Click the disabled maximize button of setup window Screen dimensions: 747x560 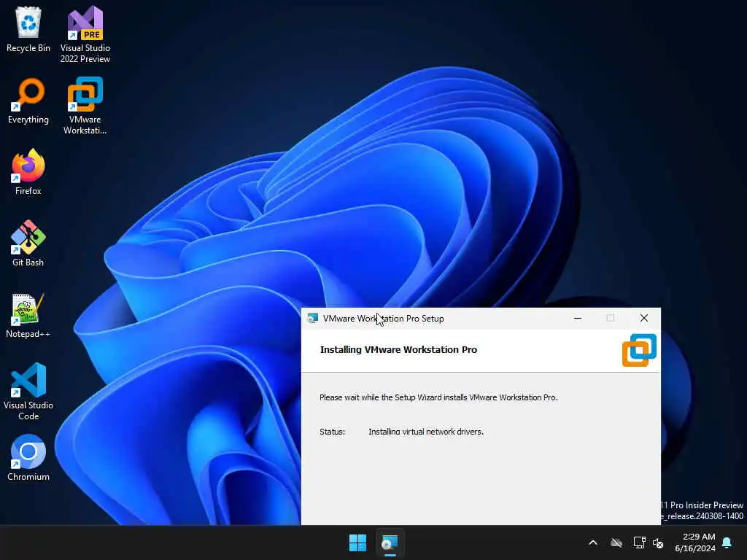click(611, 318)
